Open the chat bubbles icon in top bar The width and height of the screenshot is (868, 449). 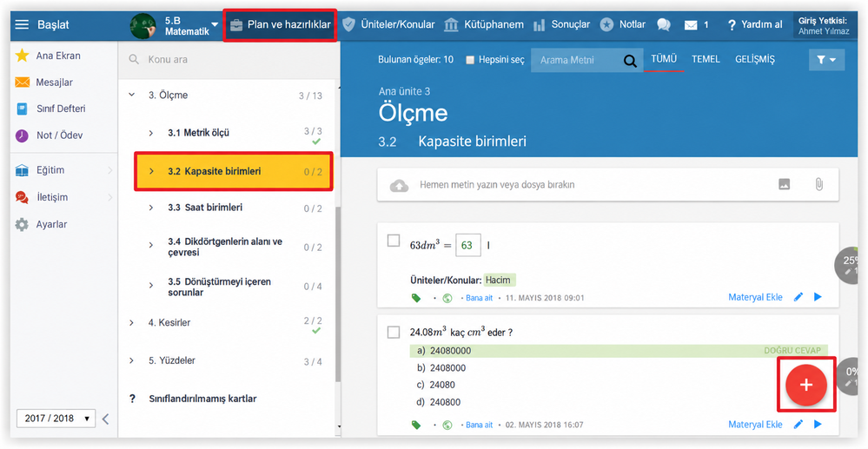663,25
